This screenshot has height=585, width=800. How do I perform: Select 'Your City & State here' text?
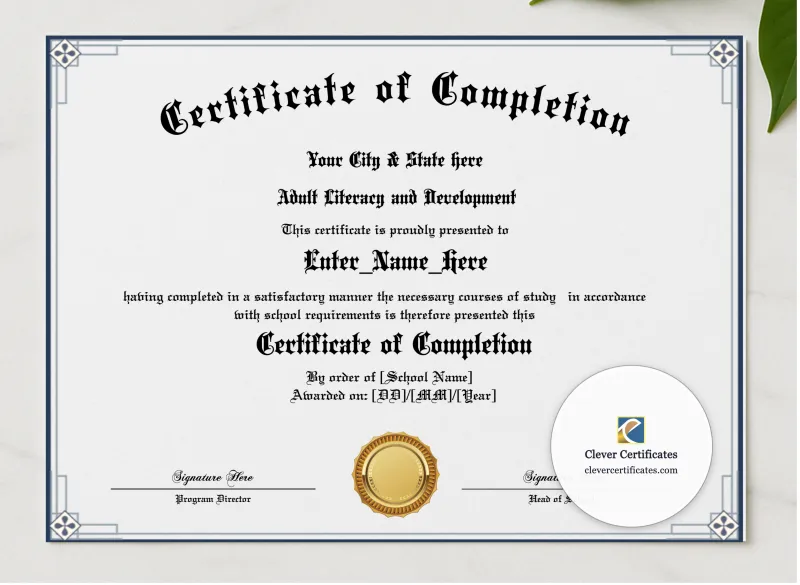tap(395, 160)
